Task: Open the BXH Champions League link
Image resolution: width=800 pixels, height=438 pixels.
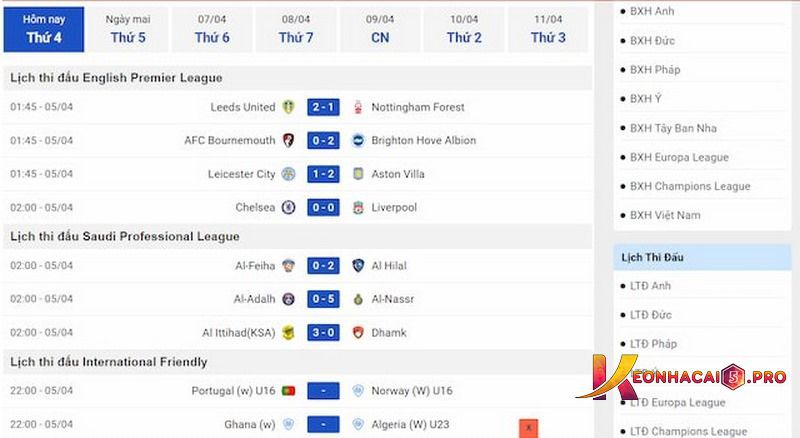Action: (690, 186)
